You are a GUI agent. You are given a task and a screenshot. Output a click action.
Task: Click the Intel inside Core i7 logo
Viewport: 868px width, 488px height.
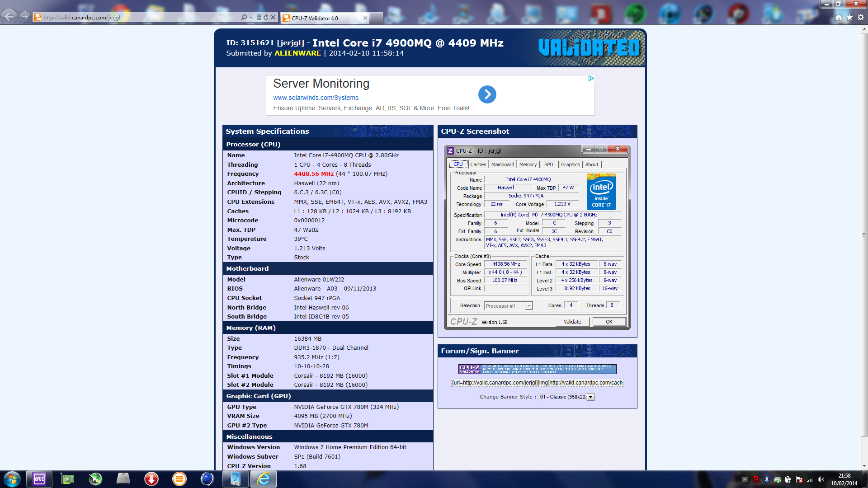601,192
